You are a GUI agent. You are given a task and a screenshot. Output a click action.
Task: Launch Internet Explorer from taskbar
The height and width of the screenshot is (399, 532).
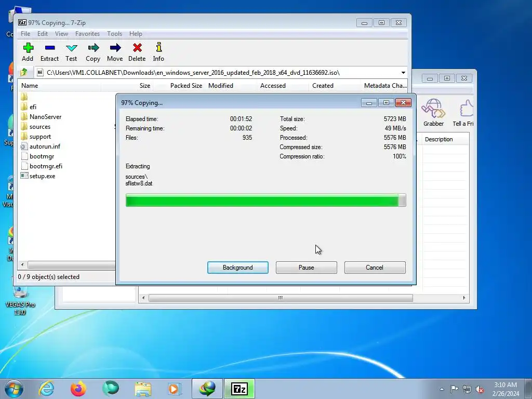coord(46,389)
